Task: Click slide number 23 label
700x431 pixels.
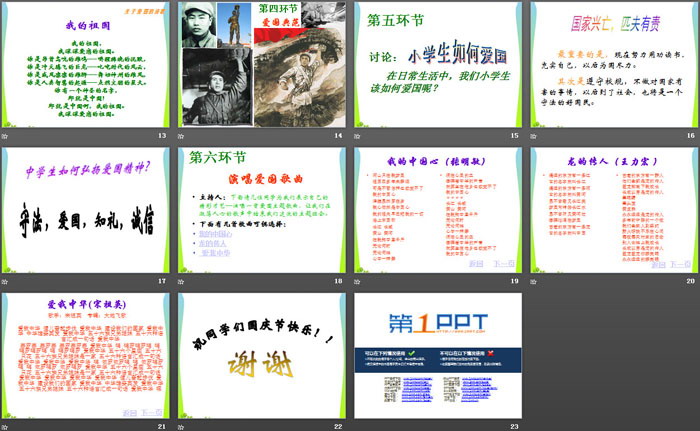Action: point(514,427)
